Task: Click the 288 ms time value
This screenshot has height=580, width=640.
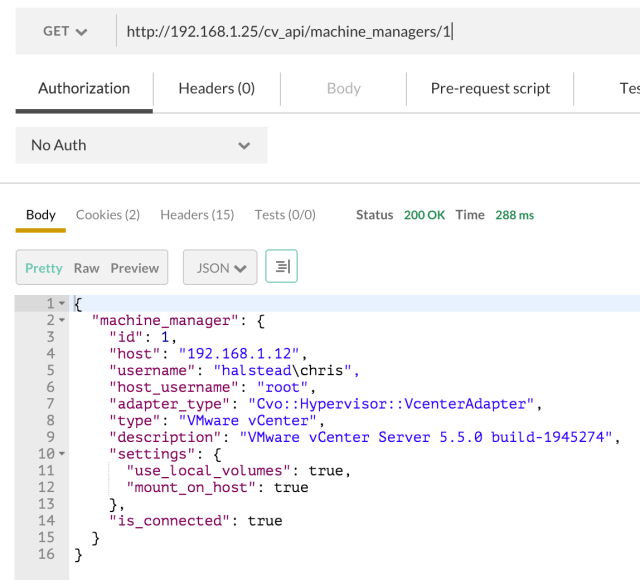Action: click(x=514, y=215)
